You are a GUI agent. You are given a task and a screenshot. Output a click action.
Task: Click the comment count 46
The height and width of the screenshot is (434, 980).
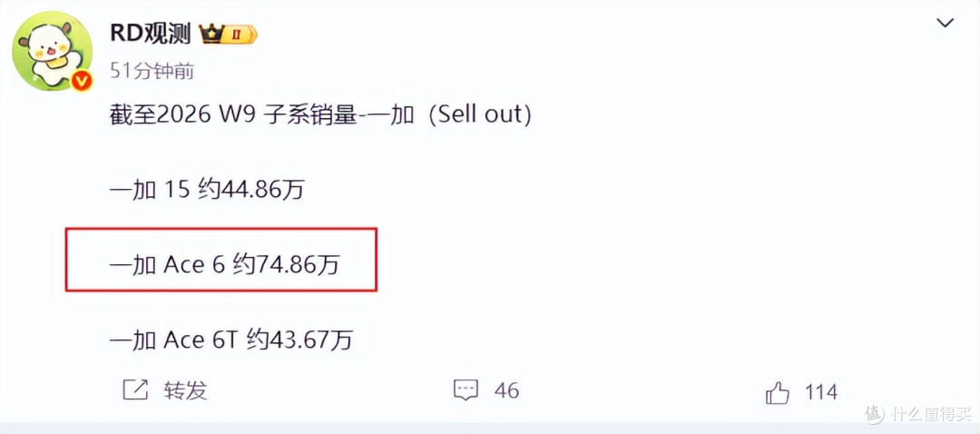[506, 390]
